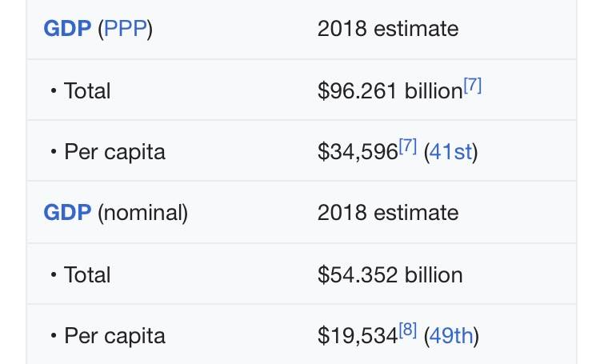The image size is (600, 364).
Task: Click "2018 estimate" in the GDP (nominal) row
Action: pos(387,213)
